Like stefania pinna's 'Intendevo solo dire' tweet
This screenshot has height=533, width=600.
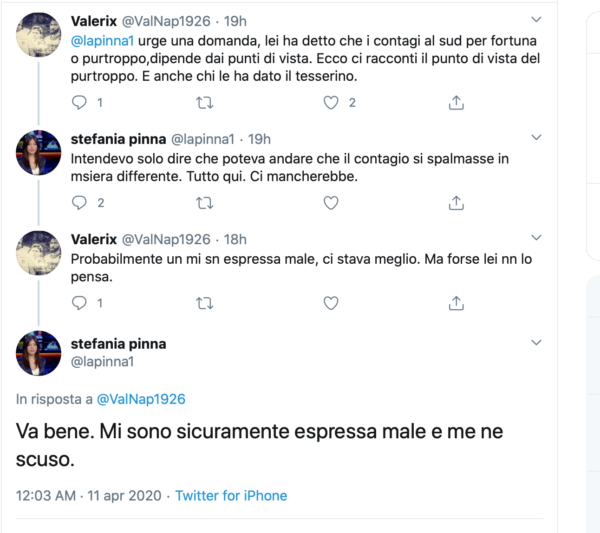coord(331,203)
